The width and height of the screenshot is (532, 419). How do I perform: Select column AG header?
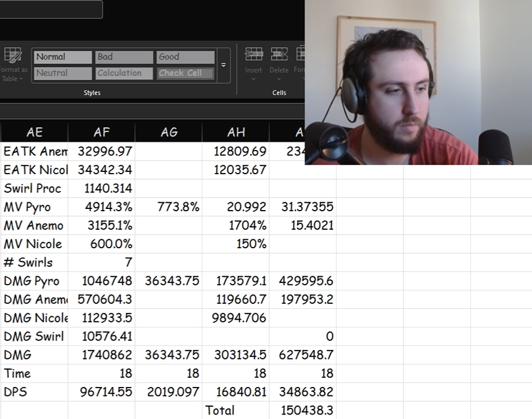click(x=169, y=132)
